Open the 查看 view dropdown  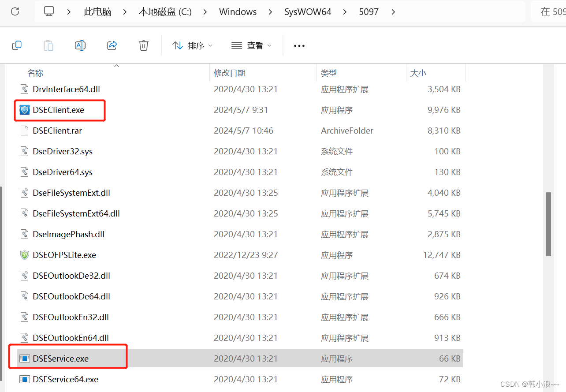coord(251,45)
